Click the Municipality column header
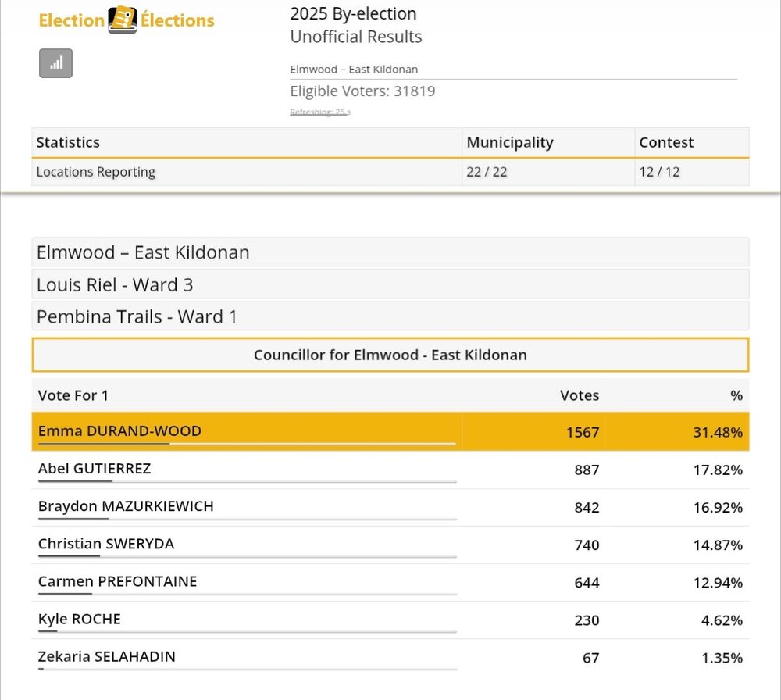The image size is (781, 700). coord(510,142)
